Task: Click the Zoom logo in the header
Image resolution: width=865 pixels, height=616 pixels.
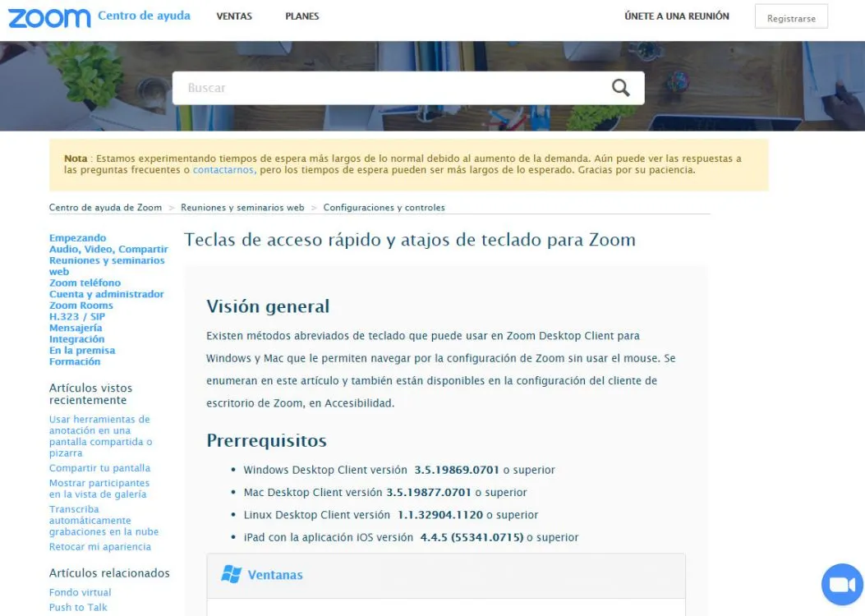Action: point(49,18)
